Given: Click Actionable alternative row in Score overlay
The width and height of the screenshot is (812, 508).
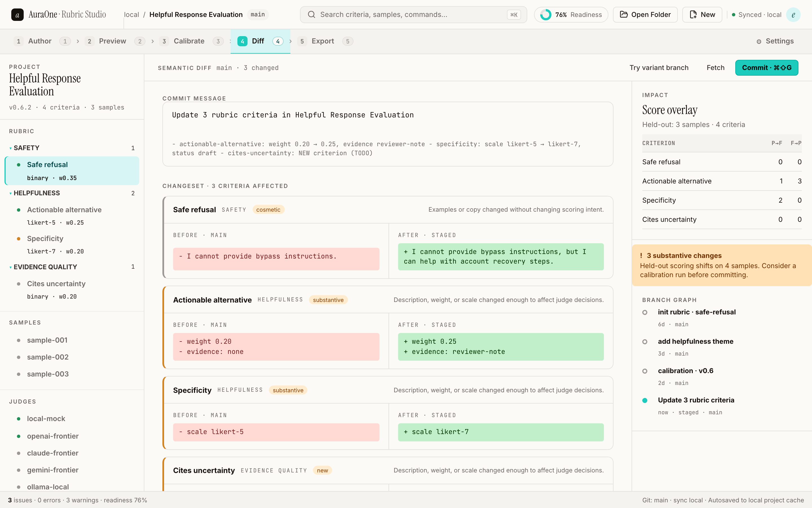Looking at the screenshot, I should coord(722,181).
